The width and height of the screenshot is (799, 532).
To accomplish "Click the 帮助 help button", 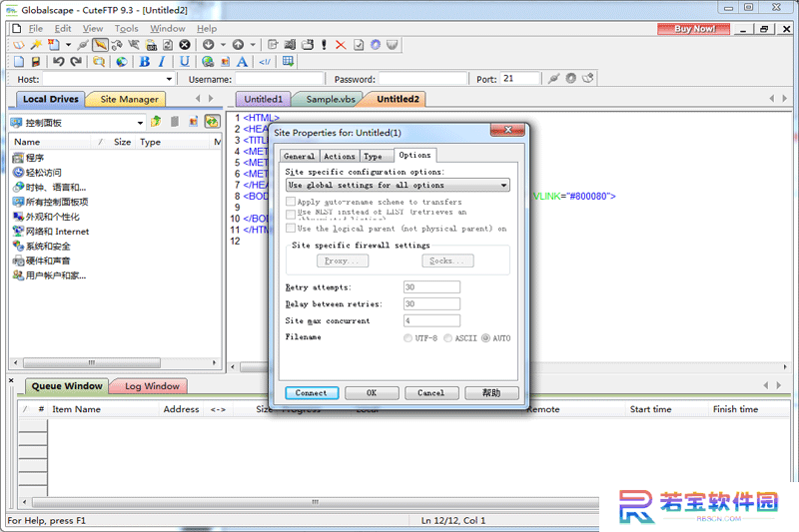I will [x=491, y=393].
